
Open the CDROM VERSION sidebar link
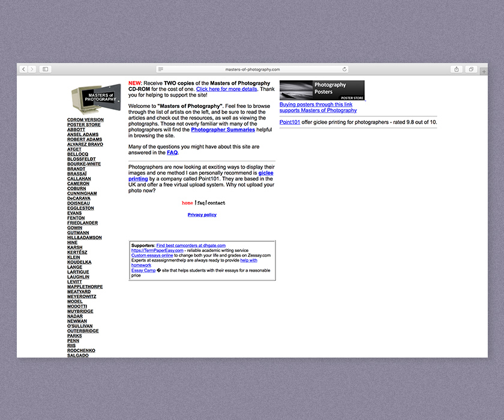click(85, 120)
